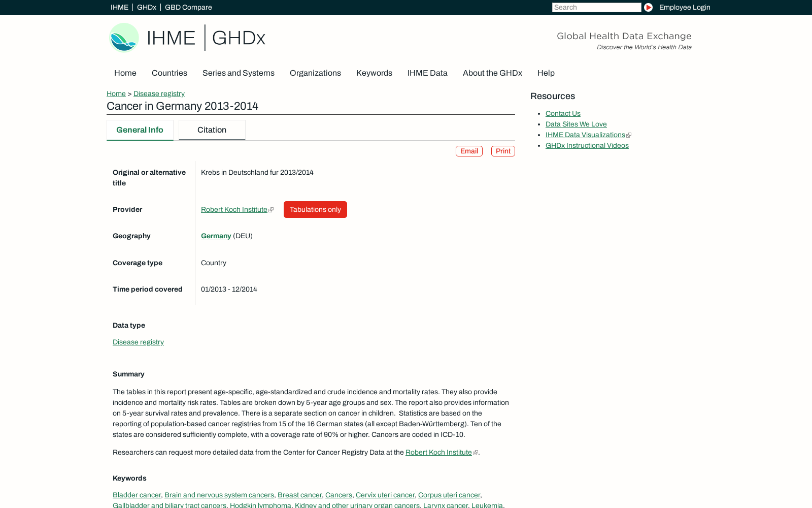Open Series and Systems menu
This screenshot has width=812, height=508.
coord(239,73)
